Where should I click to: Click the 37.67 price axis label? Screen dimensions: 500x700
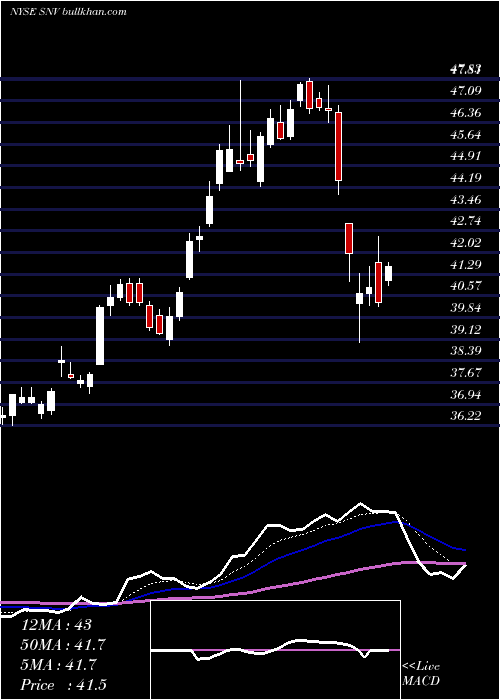(x=466, y=373)
